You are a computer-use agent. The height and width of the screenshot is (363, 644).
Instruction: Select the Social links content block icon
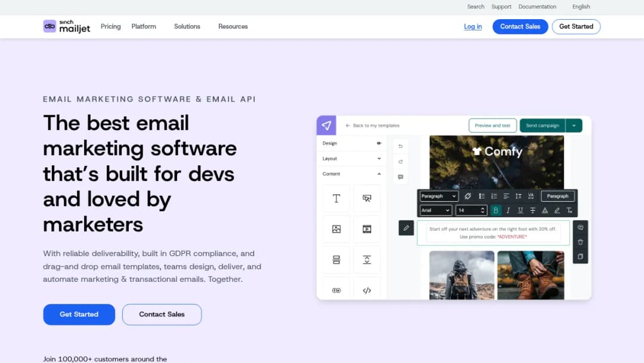pyautogui.click(x=336, y=290)
